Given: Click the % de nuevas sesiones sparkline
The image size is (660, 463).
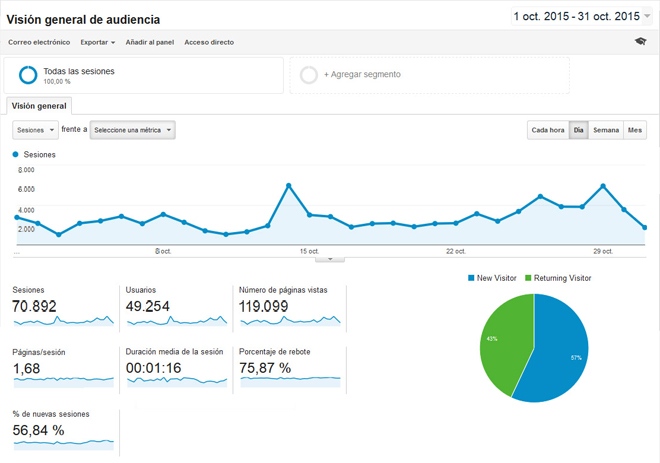Looking at the screenshot, I should pos(64,440).
